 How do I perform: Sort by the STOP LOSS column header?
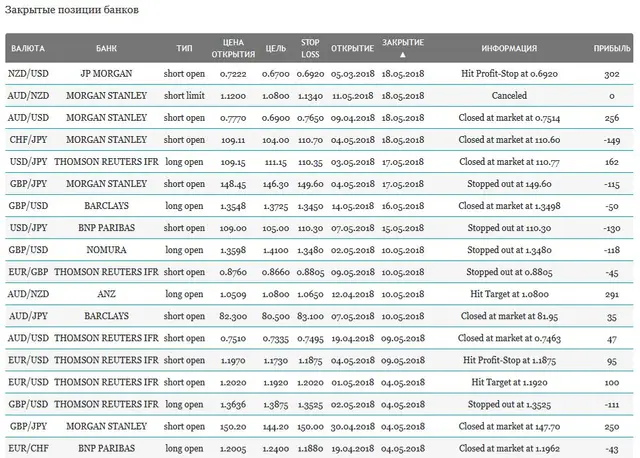coord(310,49)
